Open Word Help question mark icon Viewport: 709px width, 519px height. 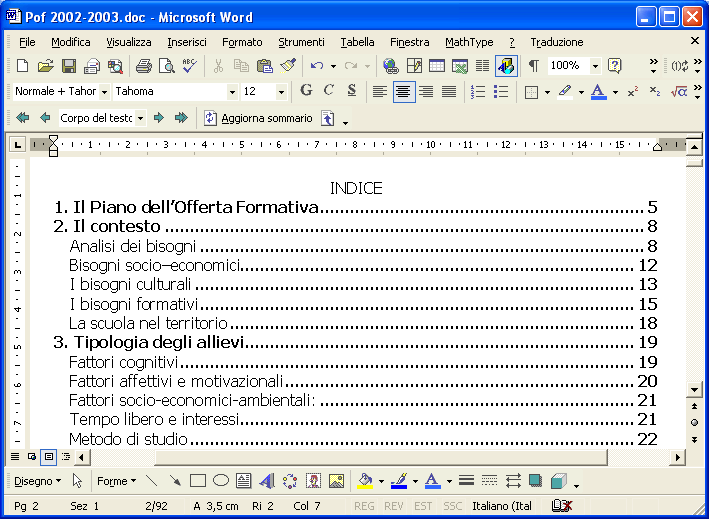click(614, 66)
